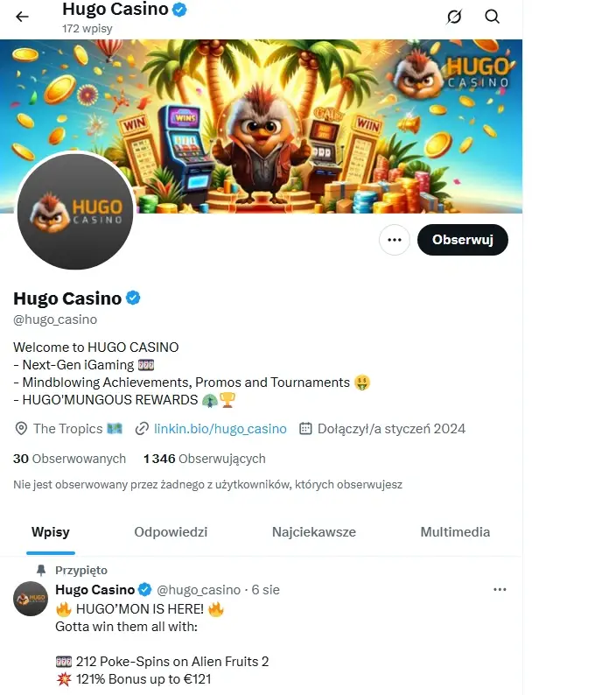Click the verified badge in the pinned post
The image size is (616, 695).
coord(144,589)
